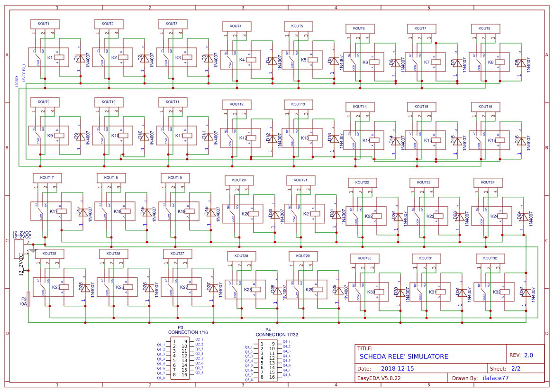Click the title SCHEDA RELE' SIMULATORE
The width and height of the screenshot is (554, 392).
(404, 356)
